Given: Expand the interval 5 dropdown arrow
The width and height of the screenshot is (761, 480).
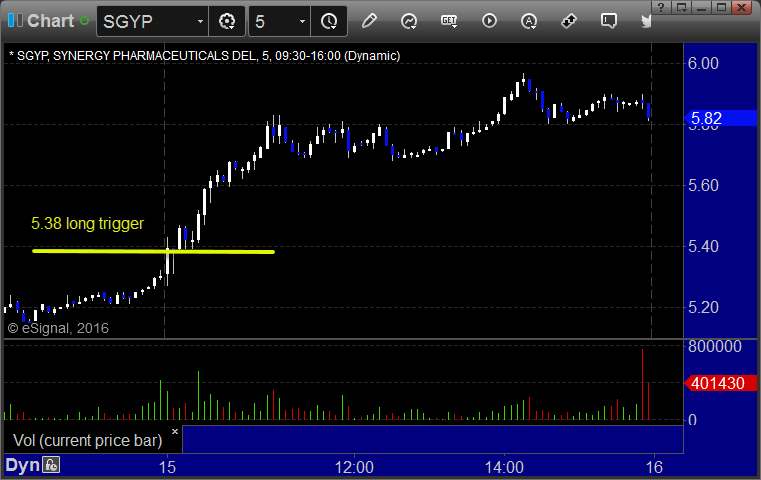Looking at the screenshot, I should point(302,21).
